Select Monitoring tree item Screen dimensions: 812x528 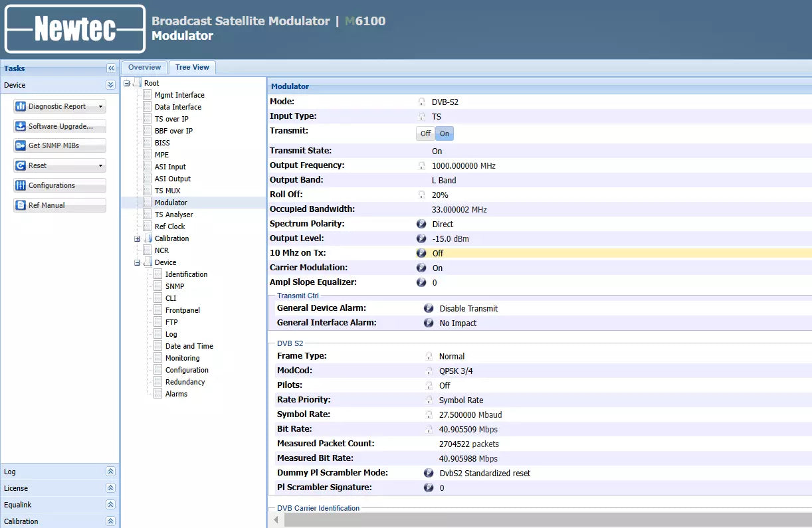pyautogui.click(x=183, y=358)
